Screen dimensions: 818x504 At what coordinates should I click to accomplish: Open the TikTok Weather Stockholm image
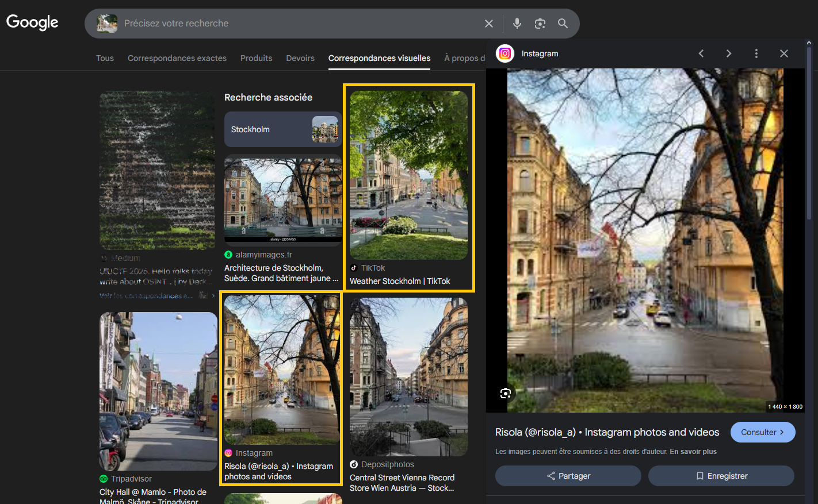point(408,175)
